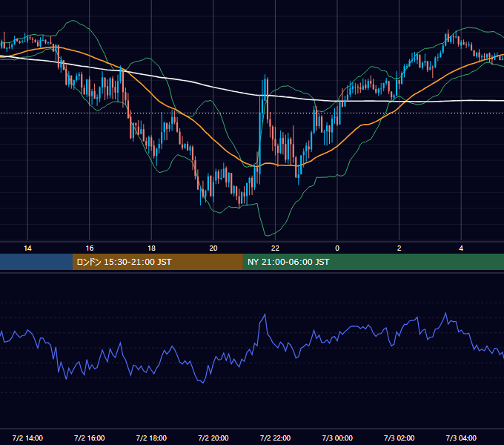
Task: Click the NY 21:00-06:00 JST session bar
Action: [373, 262]
